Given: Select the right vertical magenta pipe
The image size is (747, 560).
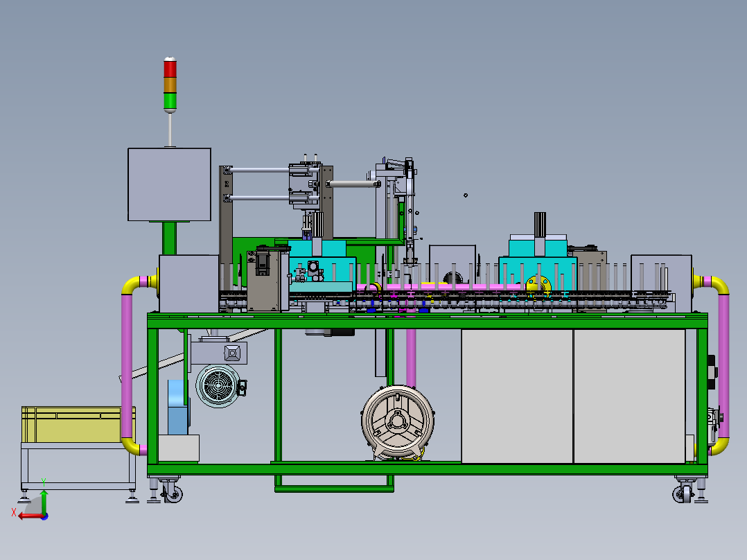Looking at the screenshot, I should [x=723, y=366].
